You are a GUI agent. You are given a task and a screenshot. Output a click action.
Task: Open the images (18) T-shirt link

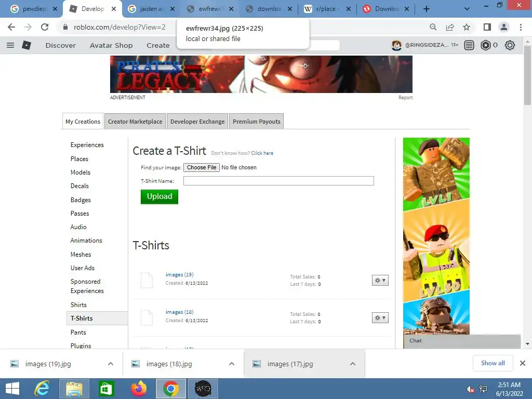tap(179, 312)
